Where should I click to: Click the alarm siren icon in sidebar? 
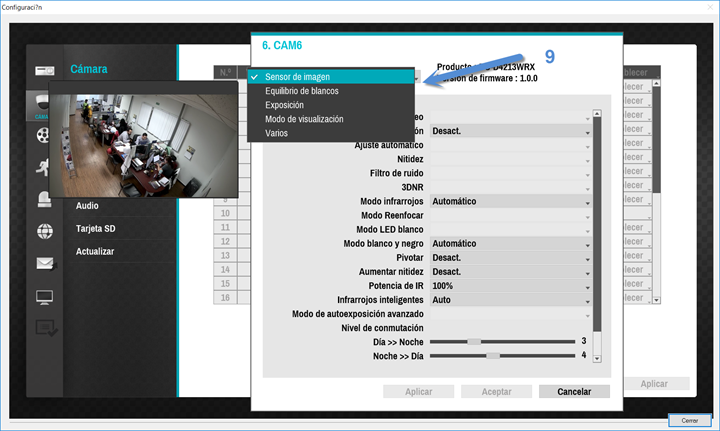(44, 200)
